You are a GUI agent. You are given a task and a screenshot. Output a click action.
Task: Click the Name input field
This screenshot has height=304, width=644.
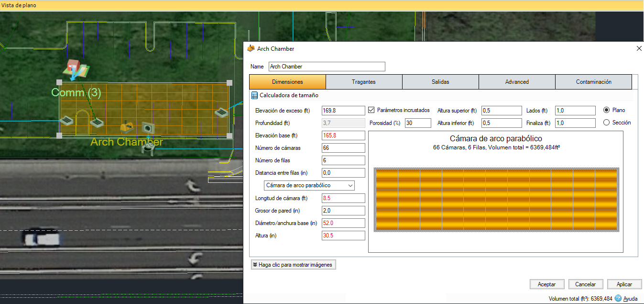click(x=327, y=67)
